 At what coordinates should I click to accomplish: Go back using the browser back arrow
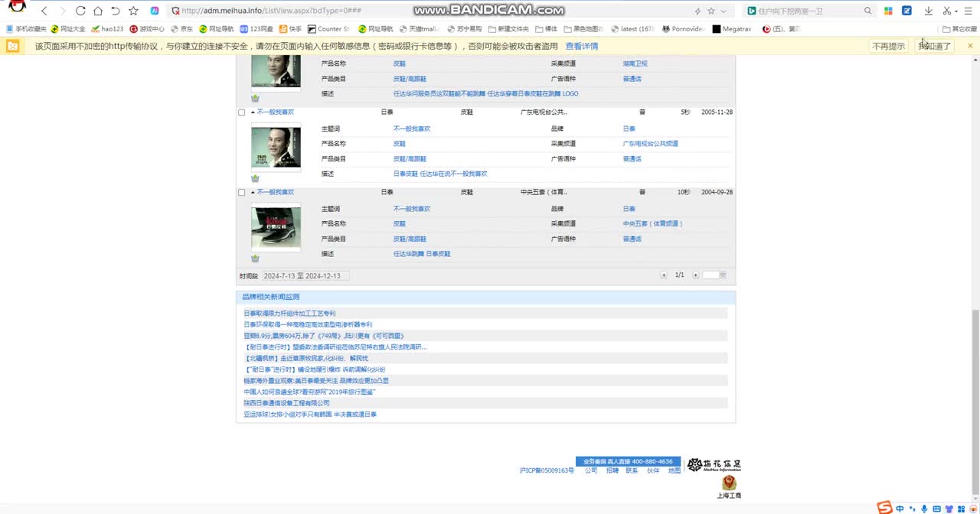tap(44, 11)
